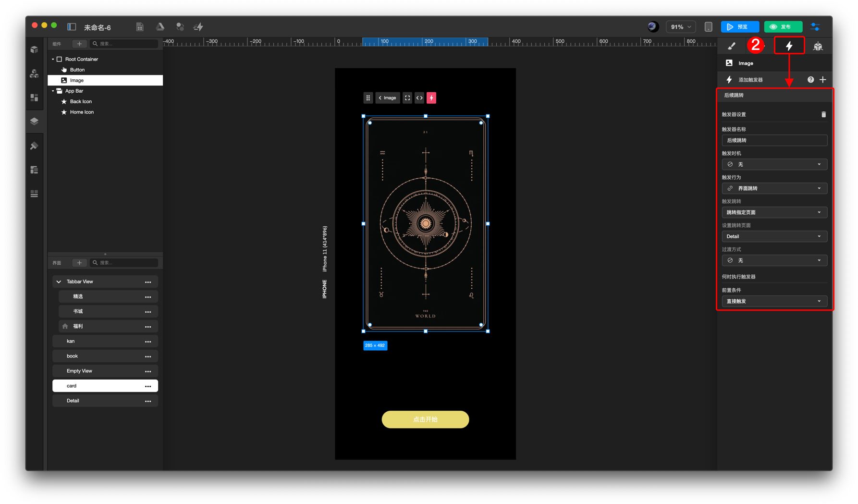Select the Image layer in tree
The image size is (858, 504).
105,80
